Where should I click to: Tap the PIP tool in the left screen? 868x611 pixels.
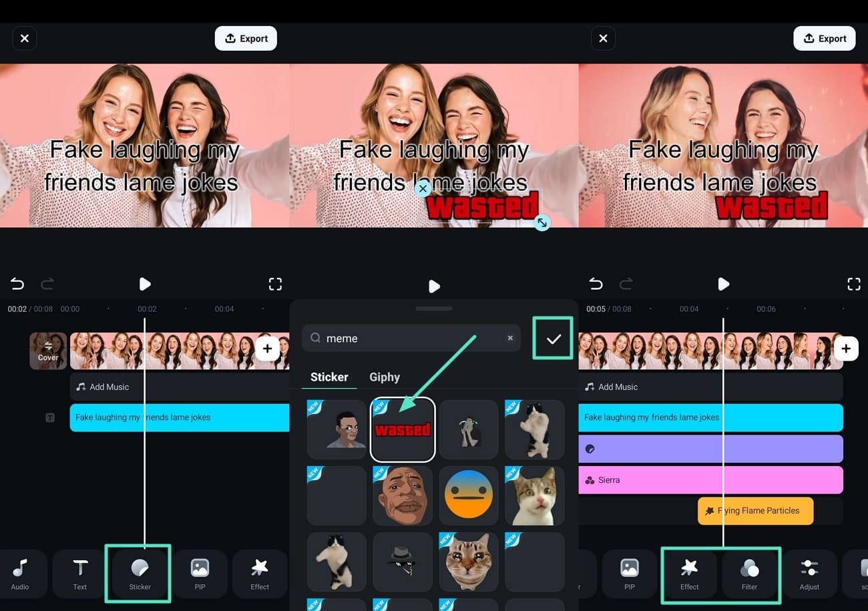200,574
